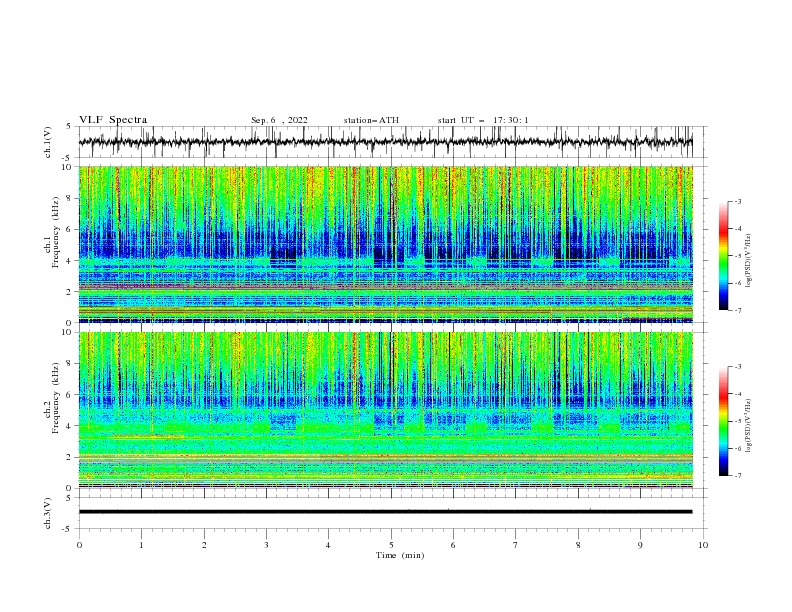This screenshot has width=792, height=612.
Task: Click the "station=ATH" label
Action: [371, 120]
